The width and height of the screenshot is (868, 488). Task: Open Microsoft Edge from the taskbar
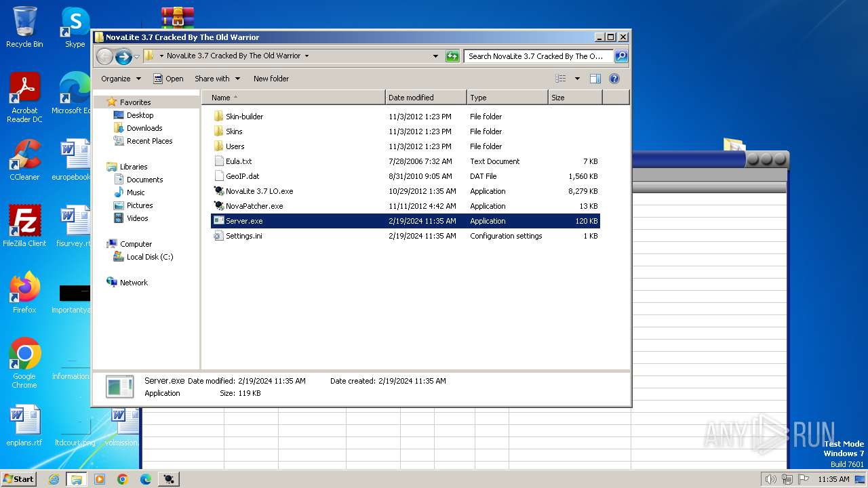pyautogui.click(x=146, y=479)
